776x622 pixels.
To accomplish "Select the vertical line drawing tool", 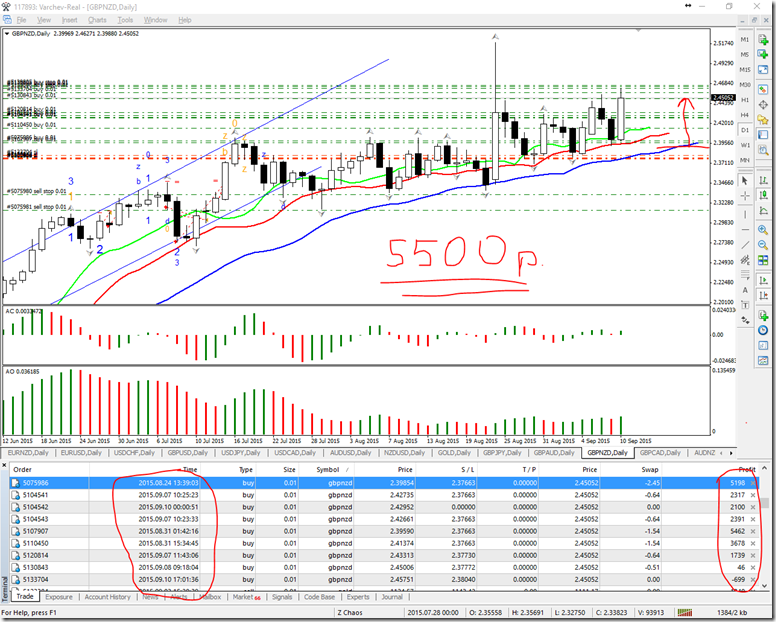I will (x=745, y=214).
